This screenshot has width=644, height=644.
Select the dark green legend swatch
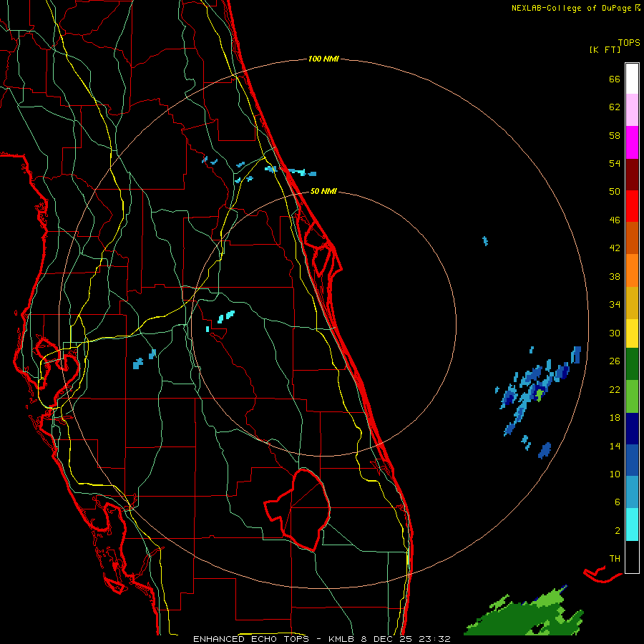(632, 364)
